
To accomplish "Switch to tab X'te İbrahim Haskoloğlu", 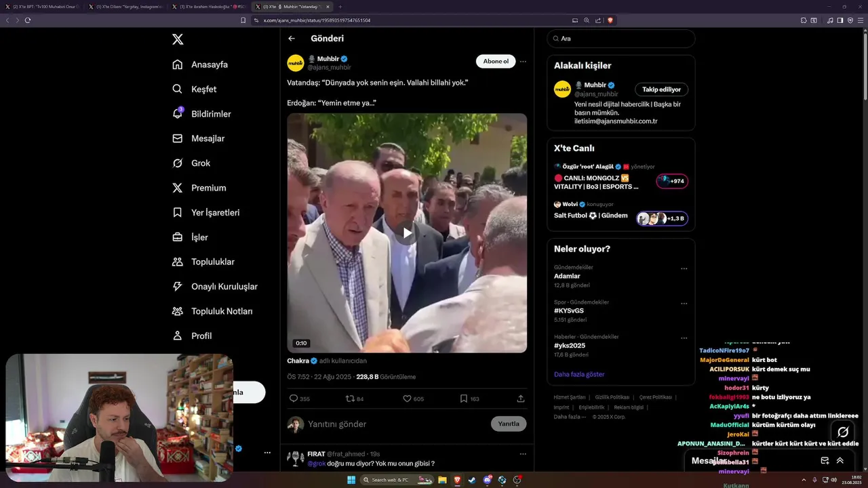I will pos(209,7).
